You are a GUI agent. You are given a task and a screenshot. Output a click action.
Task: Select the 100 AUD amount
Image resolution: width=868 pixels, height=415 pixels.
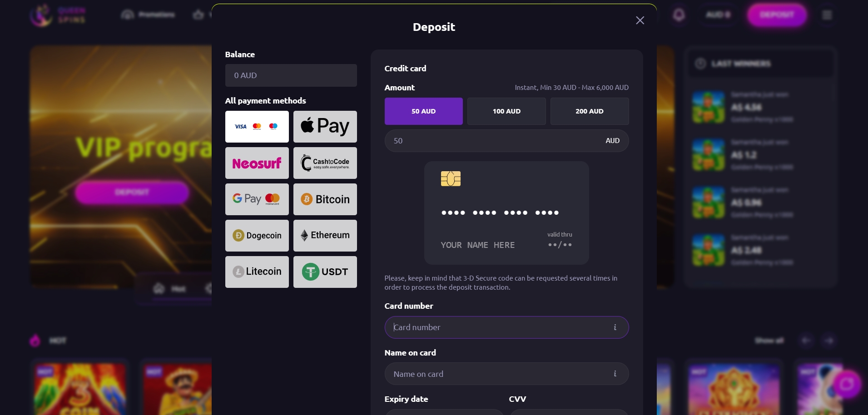[x=506, y=111]
